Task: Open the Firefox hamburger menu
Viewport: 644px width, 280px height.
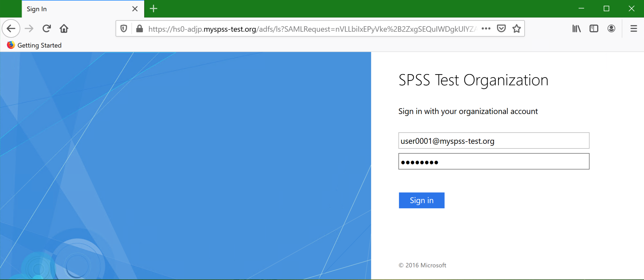Action: pyautogui.click(x=634, y=29)
